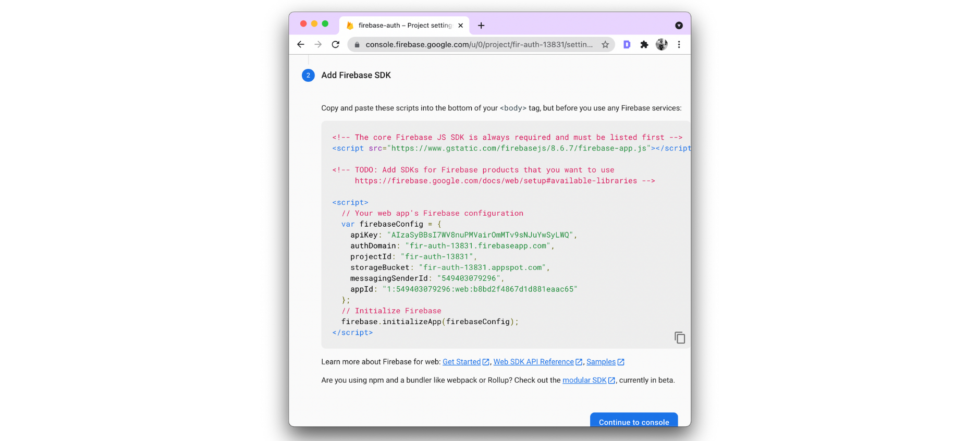Click the firebase.initializeApp(firebaseConfig) line
The height and width of the screenshot is (441, 980).
click(430, 322)
